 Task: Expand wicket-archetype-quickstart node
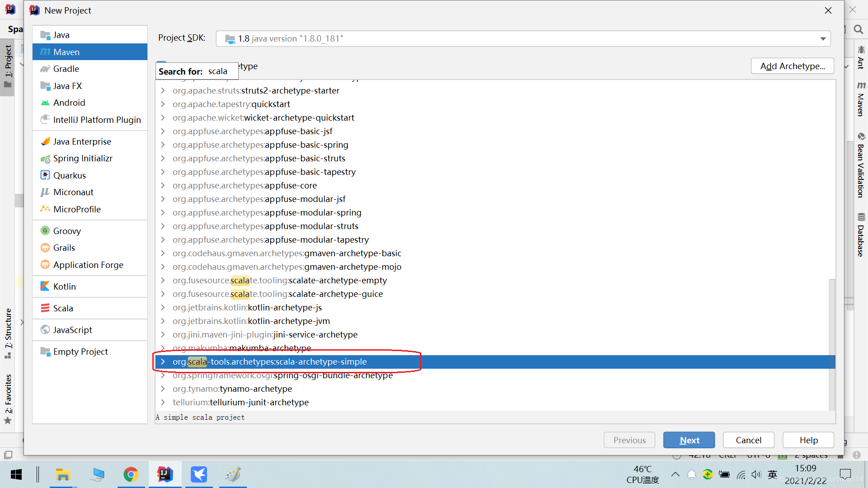point(163,117)
